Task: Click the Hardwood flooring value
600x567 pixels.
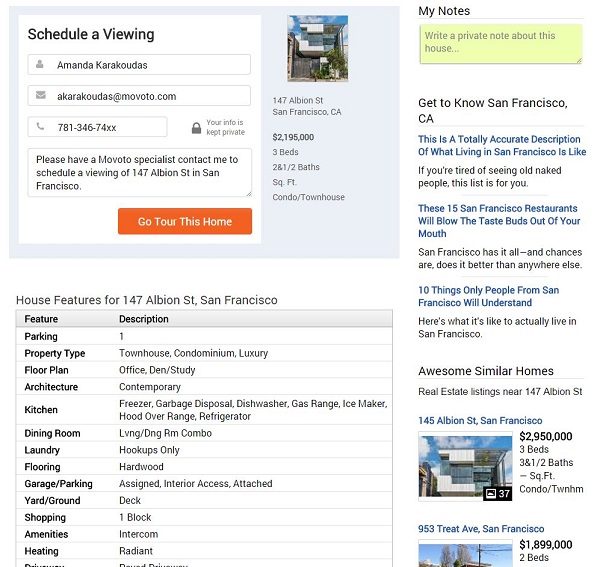Action: coord(141,467)
